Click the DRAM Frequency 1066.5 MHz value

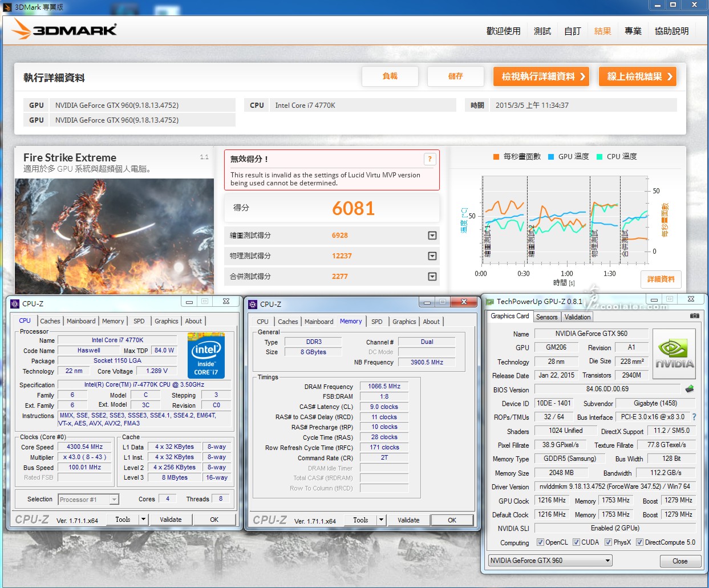pyautogui.click(x=384, y=386)
